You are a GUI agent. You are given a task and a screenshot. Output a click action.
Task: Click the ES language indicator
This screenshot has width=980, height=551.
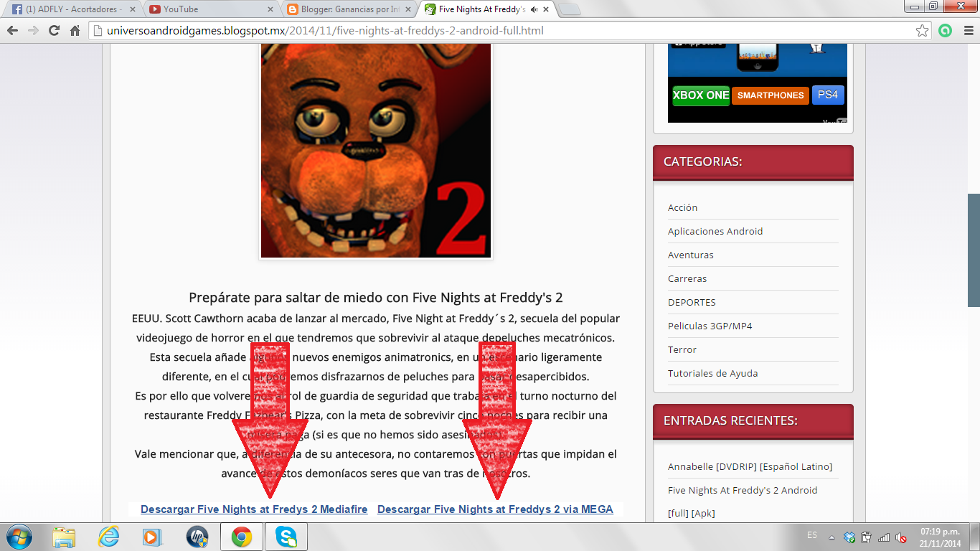click(811, 535)
